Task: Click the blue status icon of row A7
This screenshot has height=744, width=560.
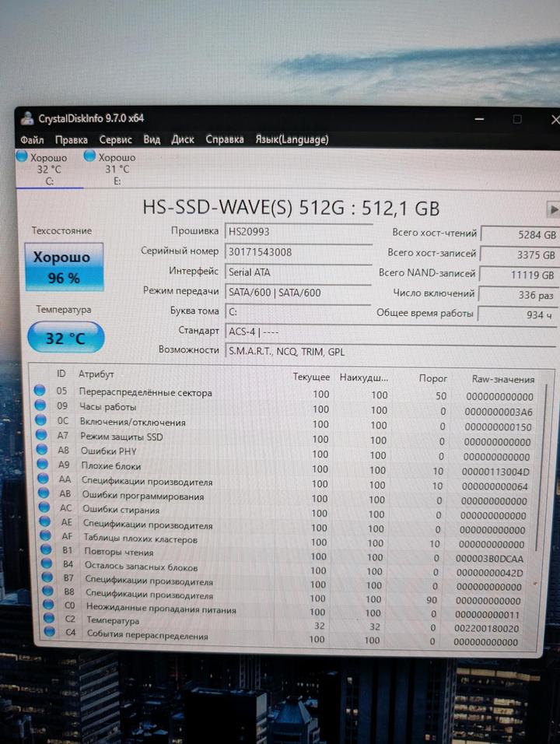Action: (x=41, y=434)
